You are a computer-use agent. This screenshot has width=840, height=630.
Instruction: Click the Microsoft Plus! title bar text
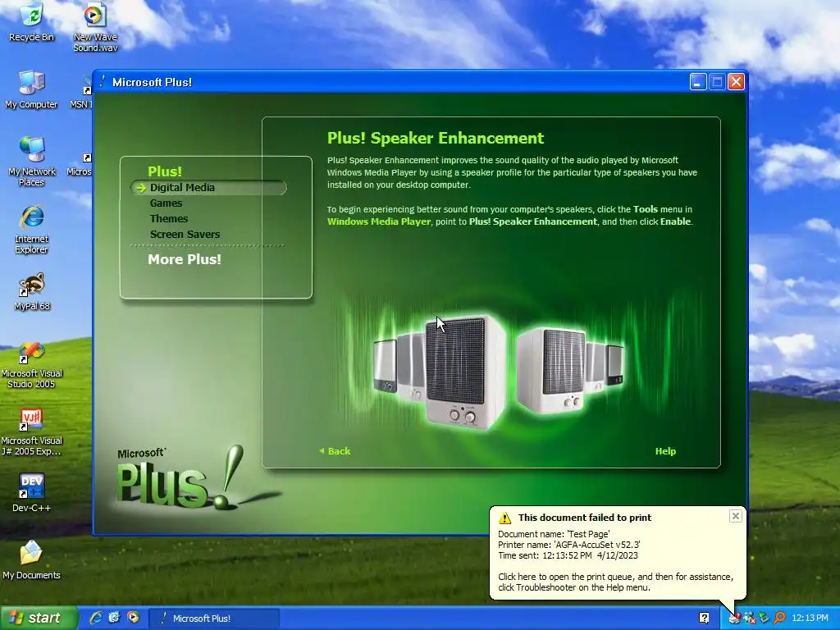click(x=152, y=82)
